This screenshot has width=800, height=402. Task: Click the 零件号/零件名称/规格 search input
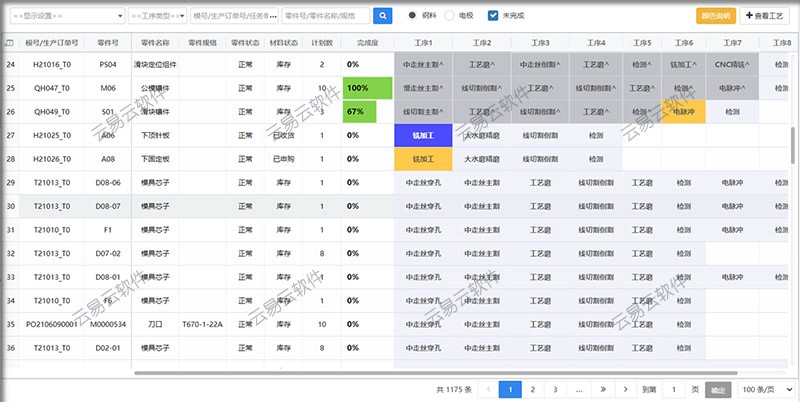click(326, 16)
